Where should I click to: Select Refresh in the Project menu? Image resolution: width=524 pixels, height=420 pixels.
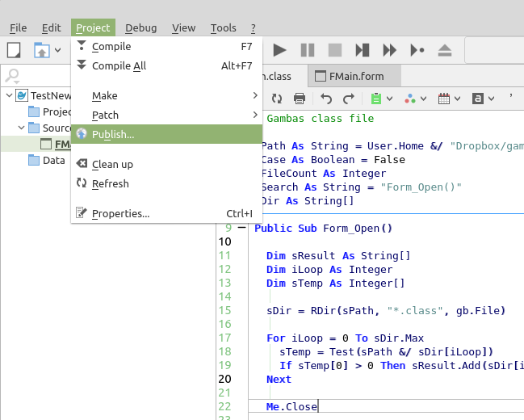click(166, 183)
